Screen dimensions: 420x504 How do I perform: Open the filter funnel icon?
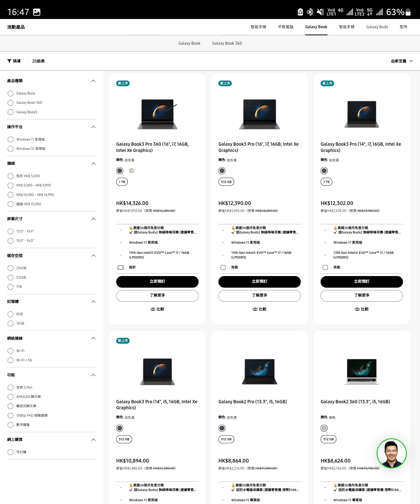click(x=9, y=61)
